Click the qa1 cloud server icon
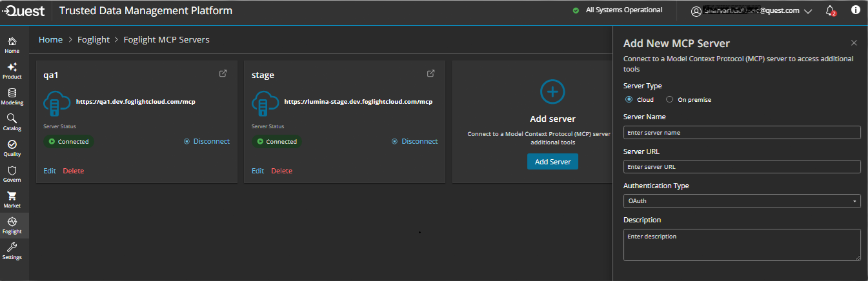 (56, 103)
